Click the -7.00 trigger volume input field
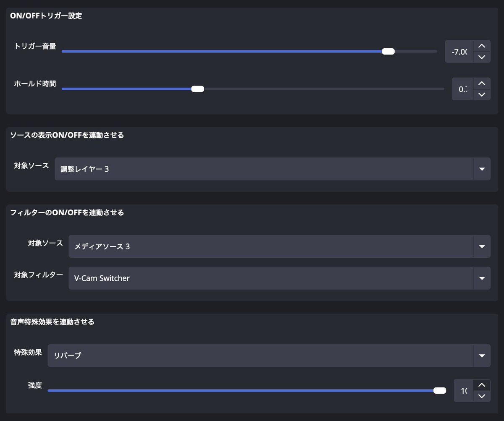The height and width of the screenshot is (421, 504). click(x=459, y=52)
